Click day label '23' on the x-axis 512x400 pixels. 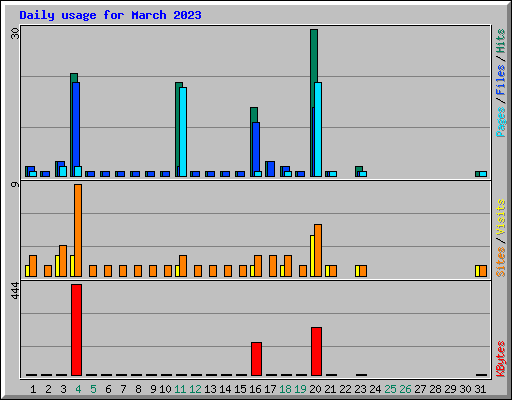[360, 389]
